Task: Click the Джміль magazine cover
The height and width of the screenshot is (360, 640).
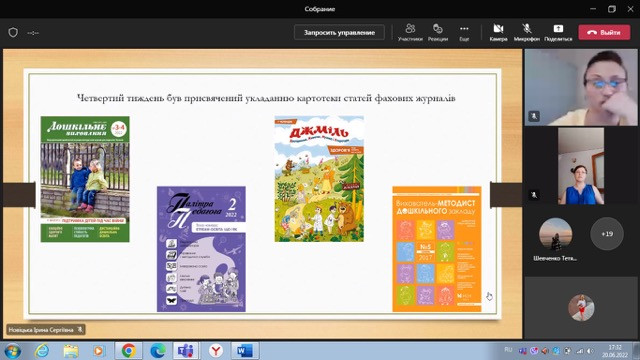Action: (x=319, y=179)
